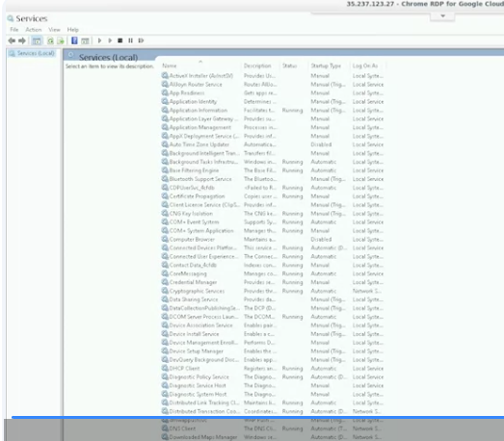504x441 pixels.
Task: Open the Action menu
Action: (34, 30)
